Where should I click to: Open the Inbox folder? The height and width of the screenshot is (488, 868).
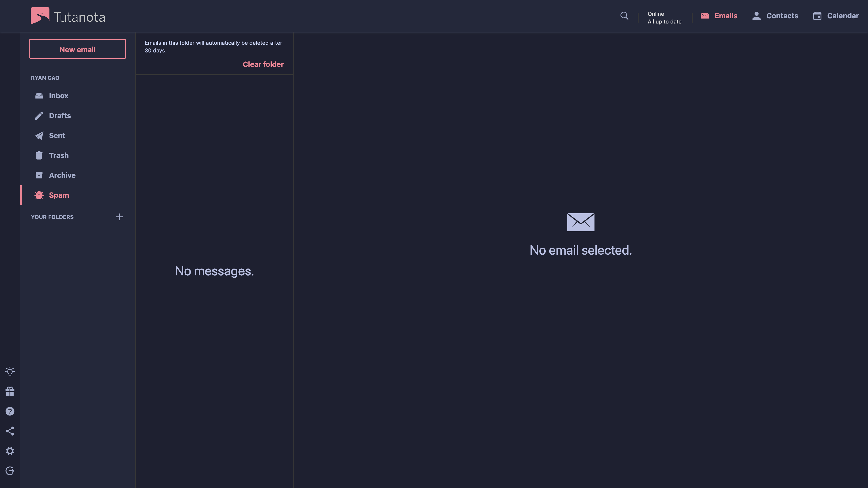click(78, 96)
